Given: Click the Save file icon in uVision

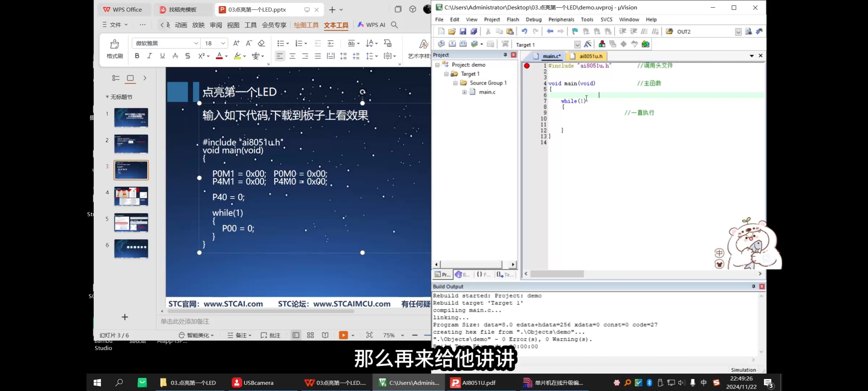Looking at the screenshot, I should pos(463,31).
